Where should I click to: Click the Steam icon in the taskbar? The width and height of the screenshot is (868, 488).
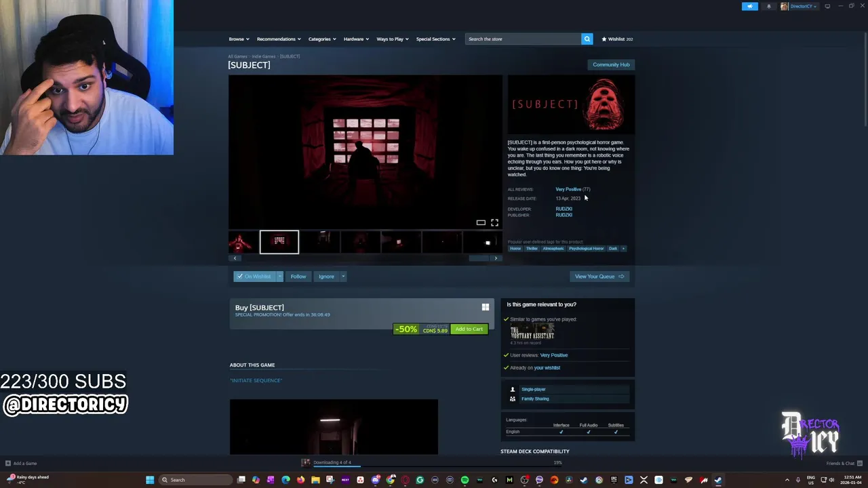pyautogui.click(x=718, y=480)
